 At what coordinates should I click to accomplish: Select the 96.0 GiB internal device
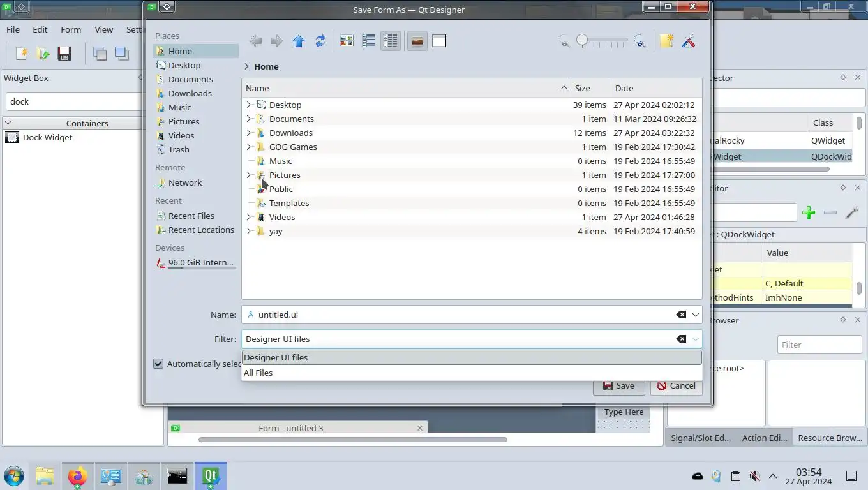click(x=196, y=262)
